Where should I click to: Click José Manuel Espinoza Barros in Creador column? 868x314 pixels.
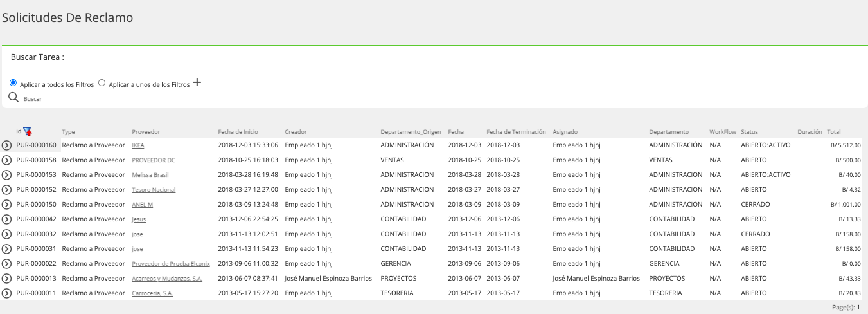pyautogui.click(x=328, y=279)
